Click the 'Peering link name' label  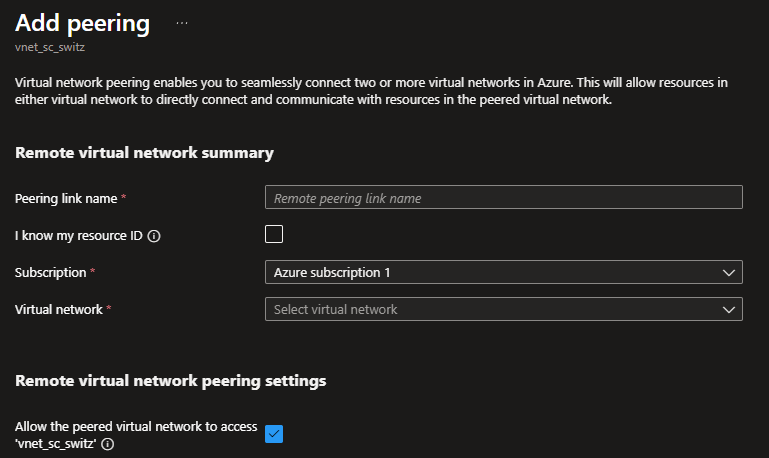pos(66,198)
